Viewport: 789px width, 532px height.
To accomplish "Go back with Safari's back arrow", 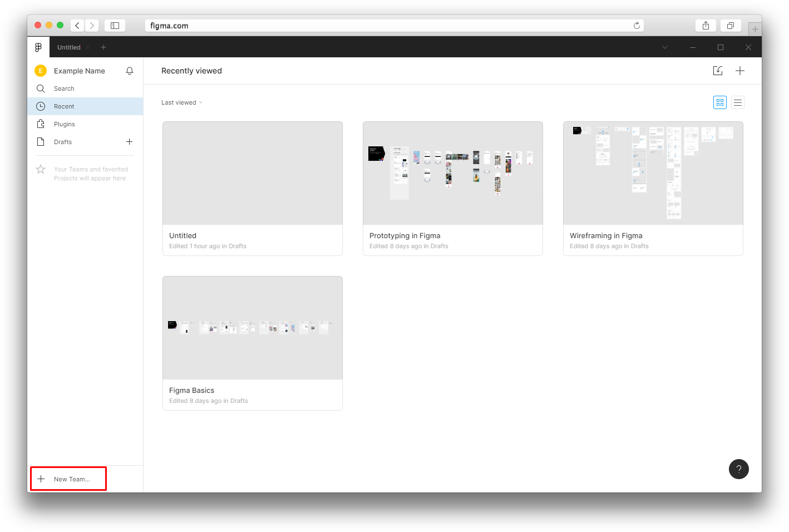I will 77,26.
